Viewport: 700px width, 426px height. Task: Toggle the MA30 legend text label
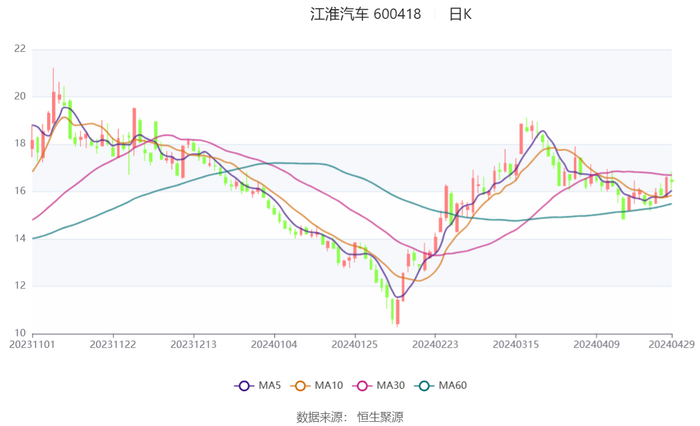(x=390, y=385)
